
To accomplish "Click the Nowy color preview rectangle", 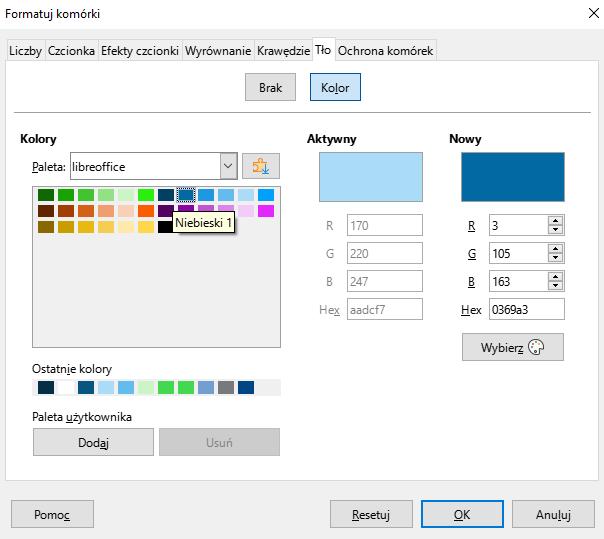I will [513, 177].
